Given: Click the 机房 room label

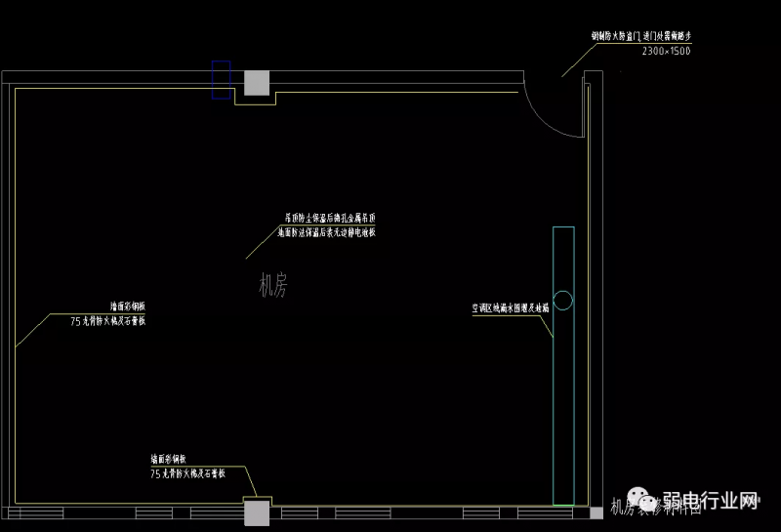Looking at the screenshot, I should click(273, 285).
